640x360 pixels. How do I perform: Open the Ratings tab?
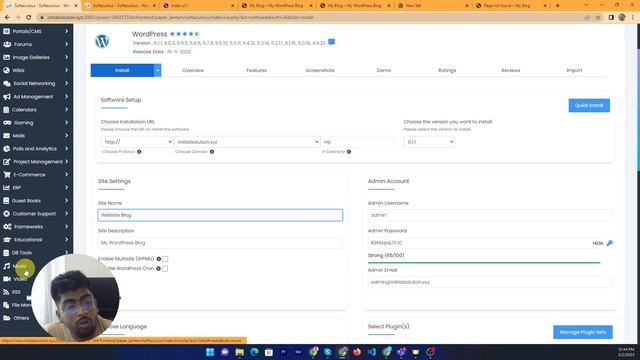pyautogui.click(x=447, y=70)
